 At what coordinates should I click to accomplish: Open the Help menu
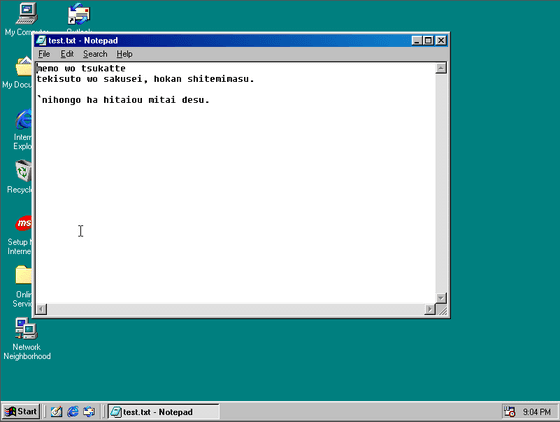pyautogui.click(x=124, y=54)
